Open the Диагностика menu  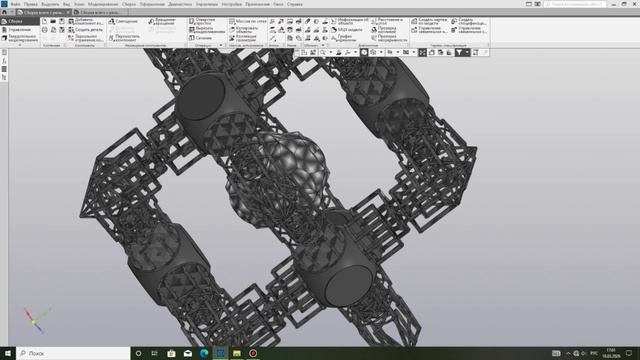click(x=180, y=4)
